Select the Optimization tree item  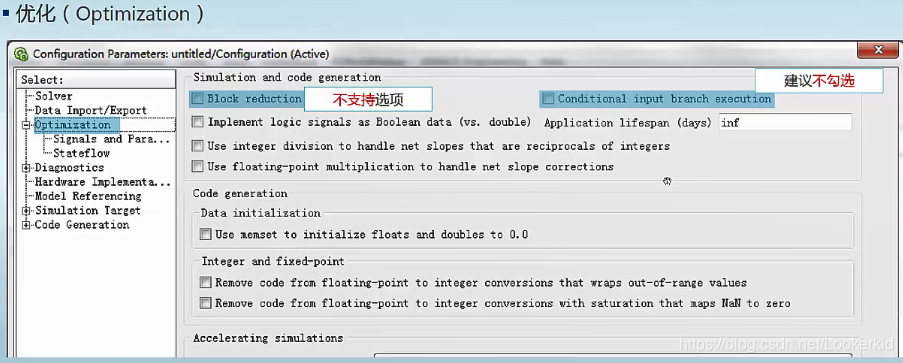tap(73, 124)
